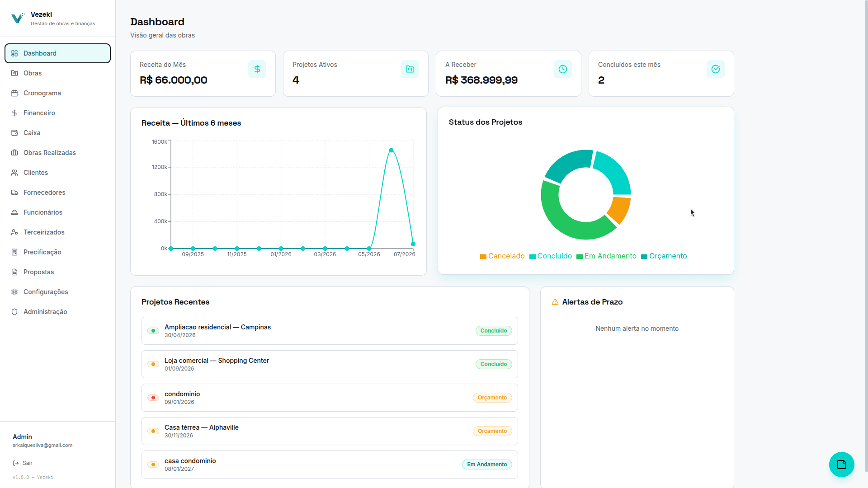The width and height of the screenshot is (868, 488).
Task: Click the red status dot of condominio row
Action: pyautogui.click(x=153, y=398)
